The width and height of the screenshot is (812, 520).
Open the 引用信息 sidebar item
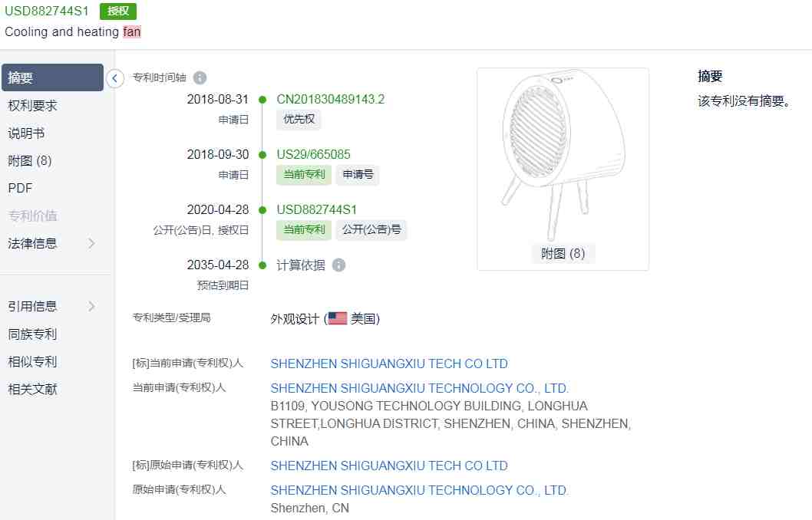33,306
